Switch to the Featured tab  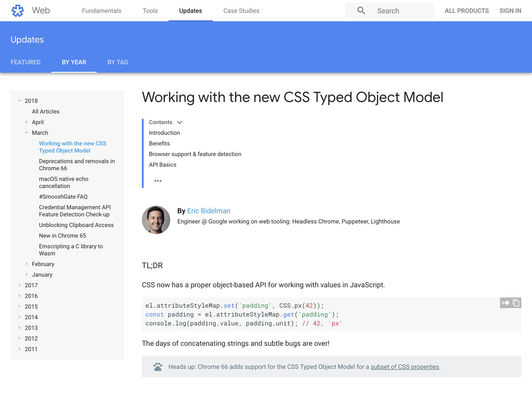26,62
